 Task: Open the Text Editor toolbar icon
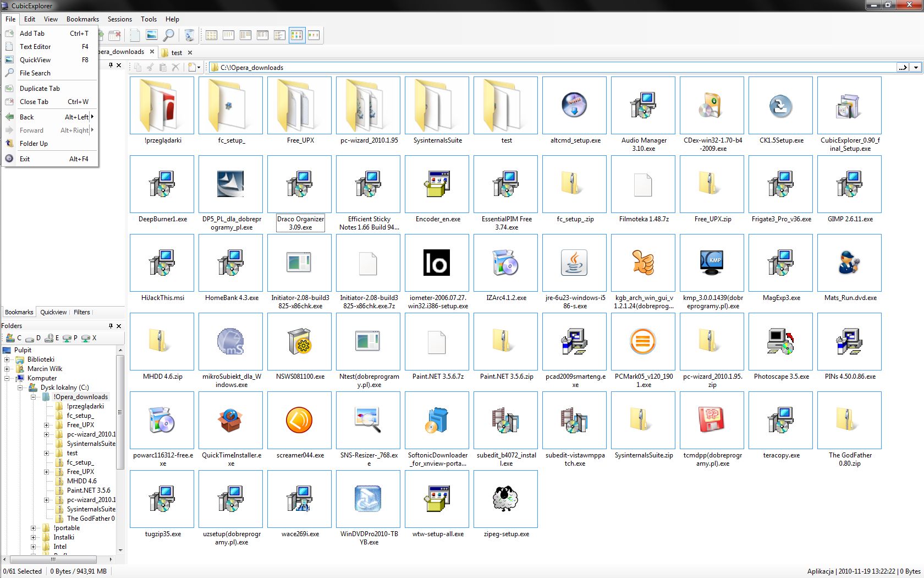[x=135, y=35]
